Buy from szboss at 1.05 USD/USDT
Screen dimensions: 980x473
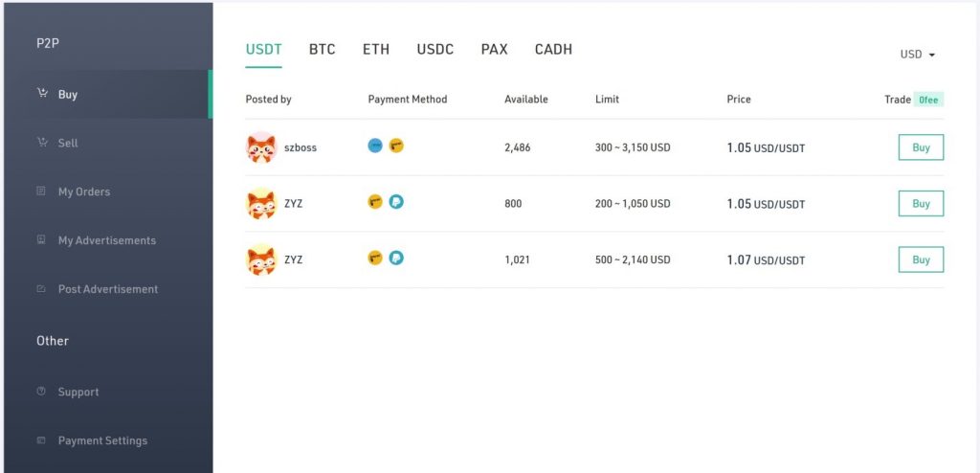921,147
